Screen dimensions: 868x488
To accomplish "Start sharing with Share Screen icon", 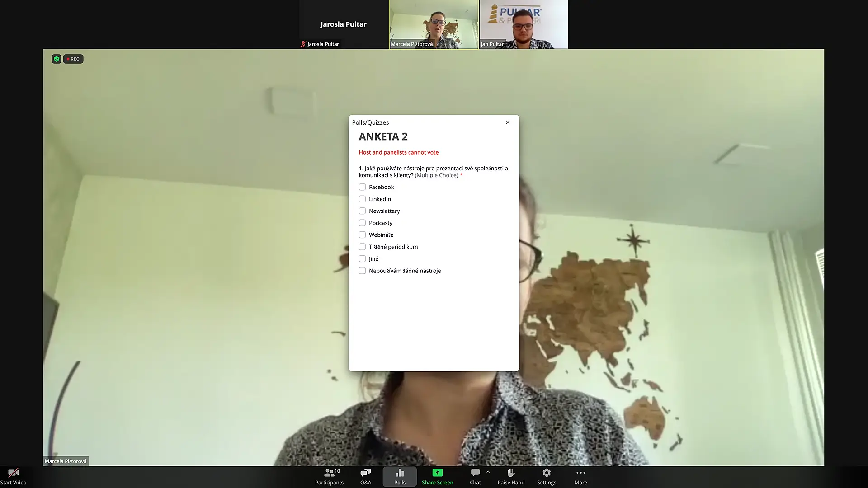I will (437, 473).
